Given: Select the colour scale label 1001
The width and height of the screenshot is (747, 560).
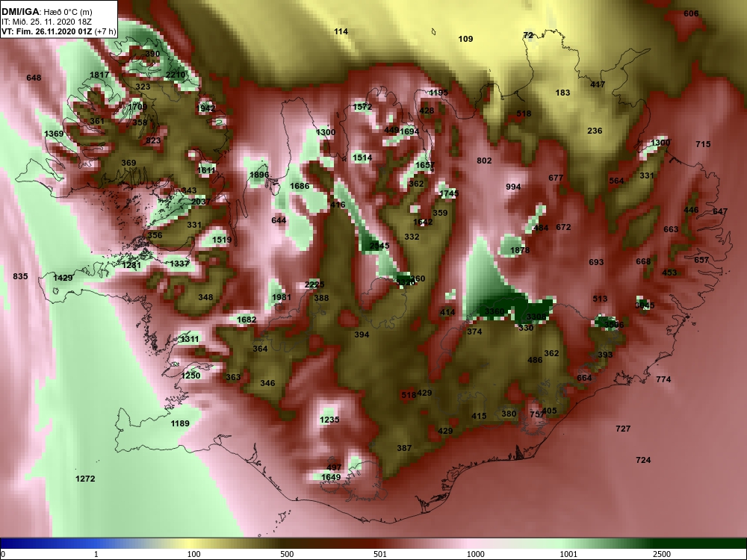Looking at the screenshot, I should 568,554.
